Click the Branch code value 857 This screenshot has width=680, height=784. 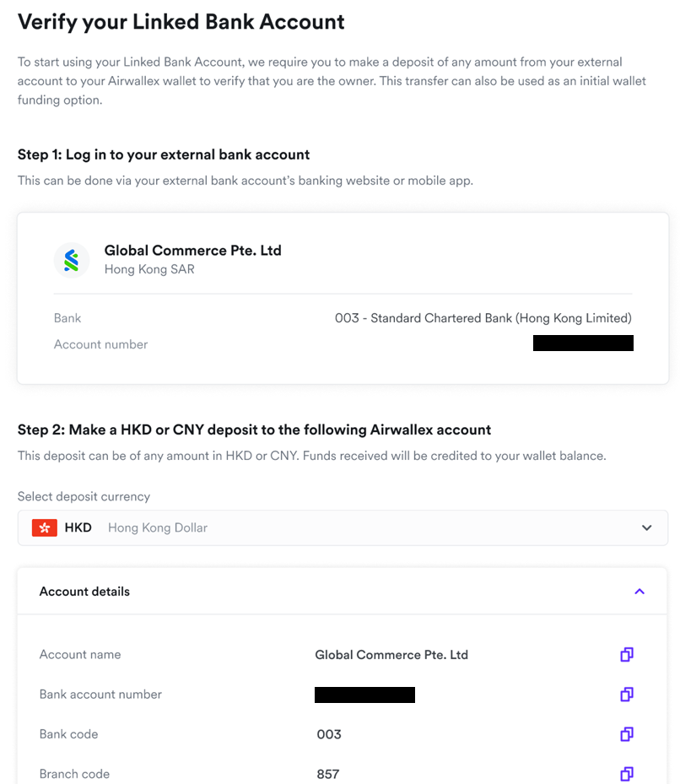click(x=328, y=774)
